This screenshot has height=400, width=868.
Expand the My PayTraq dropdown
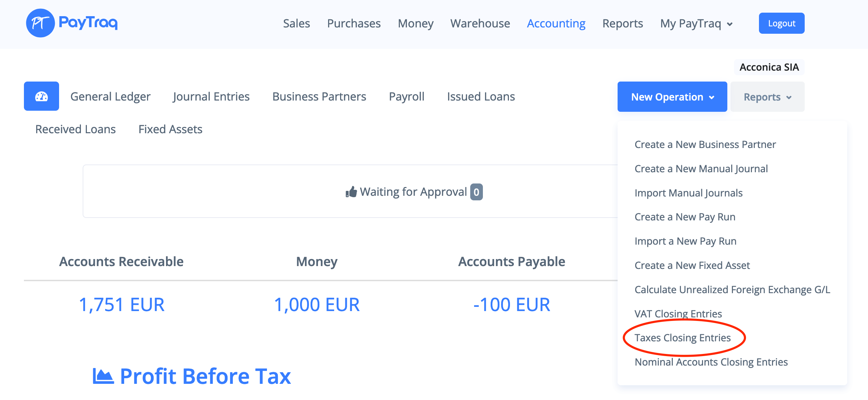point(697,24)
